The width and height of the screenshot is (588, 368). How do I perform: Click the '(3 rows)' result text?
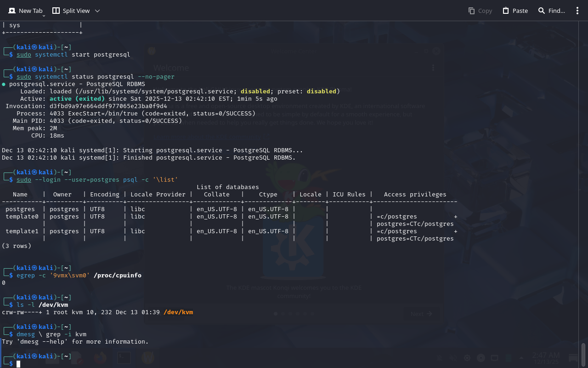[17, 246]
